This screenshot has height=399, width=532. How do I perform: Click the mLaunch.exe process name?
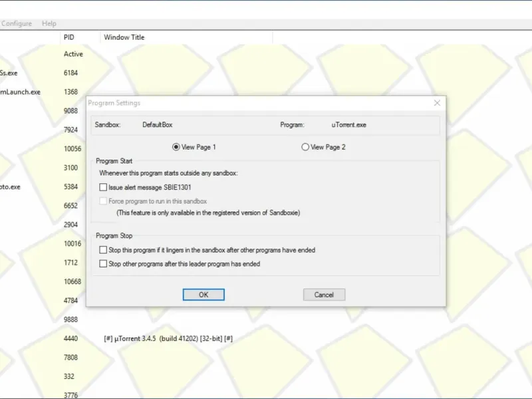(20, 92)
